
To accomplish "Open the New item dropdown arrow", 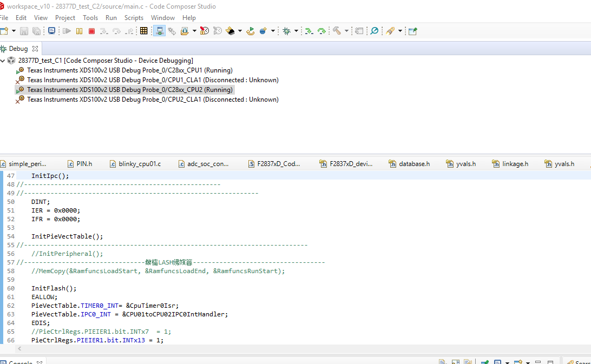I will 14,31.
